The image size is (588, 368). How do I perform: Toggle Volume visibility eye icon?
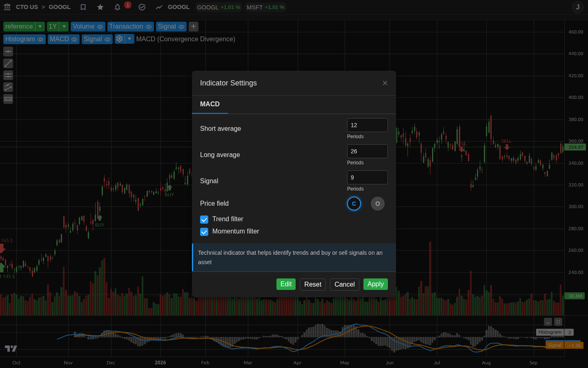pos(100,27)
